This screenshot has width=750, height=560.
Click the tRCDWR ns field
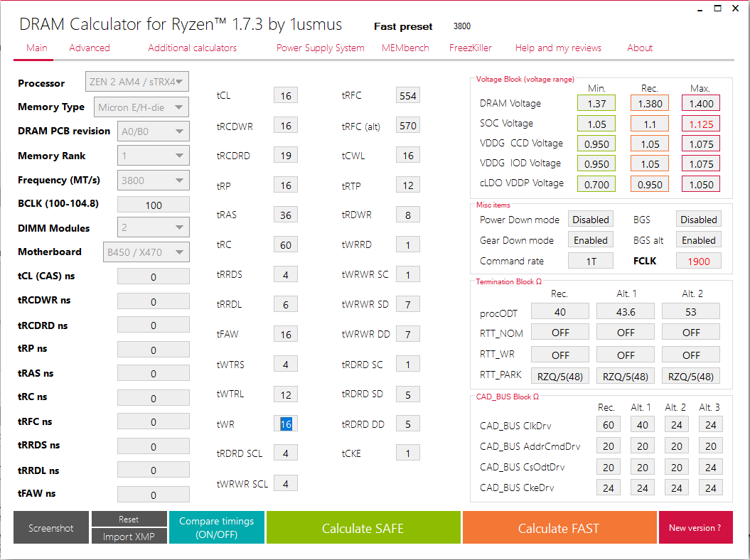point(153,302)
